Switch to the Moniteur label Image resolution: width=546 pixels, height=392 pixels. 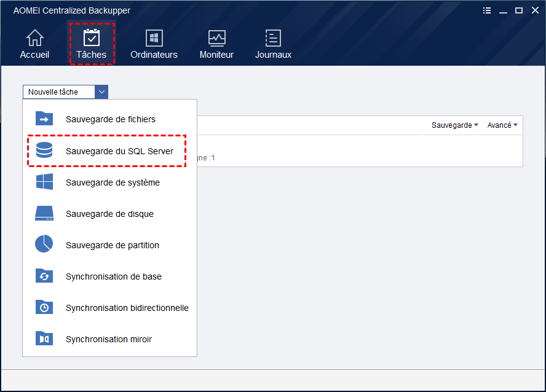click(x=216, y=55)
